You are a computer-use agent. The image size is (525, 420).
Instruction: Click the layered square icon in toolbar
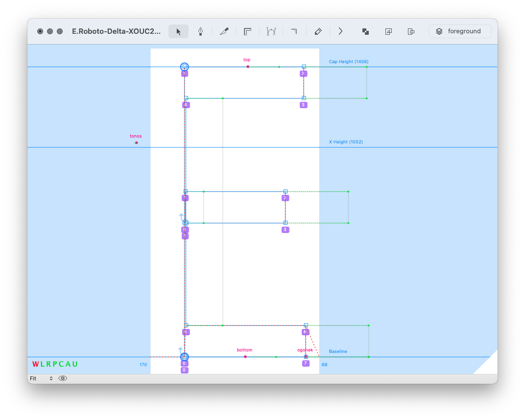point(388,31)
